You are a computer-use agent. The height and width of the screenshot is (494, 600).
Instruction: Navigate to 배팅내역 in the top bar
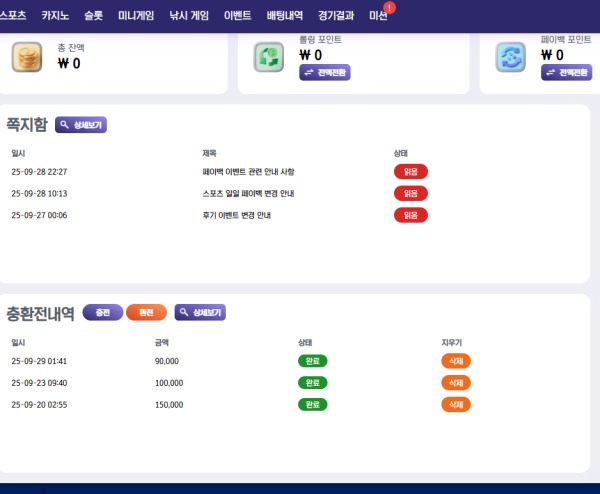point(285,16)
